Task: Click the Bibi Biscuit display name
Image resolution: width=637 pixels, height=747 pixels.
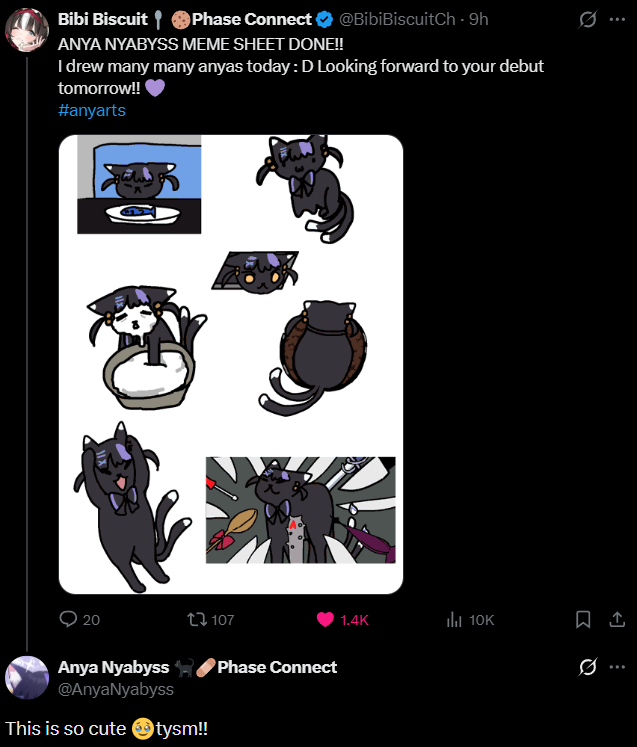Action: click(x=102, y=19)
